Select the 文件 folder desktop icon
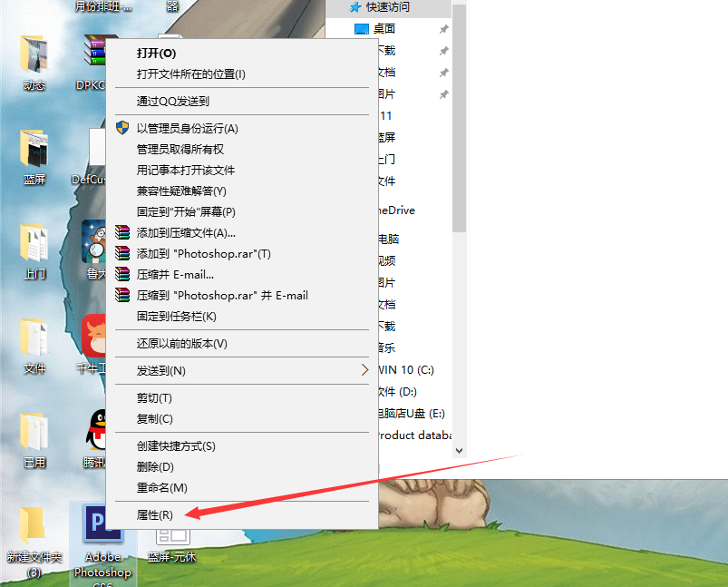The image size is (728, 587). (x=34, y=346)
